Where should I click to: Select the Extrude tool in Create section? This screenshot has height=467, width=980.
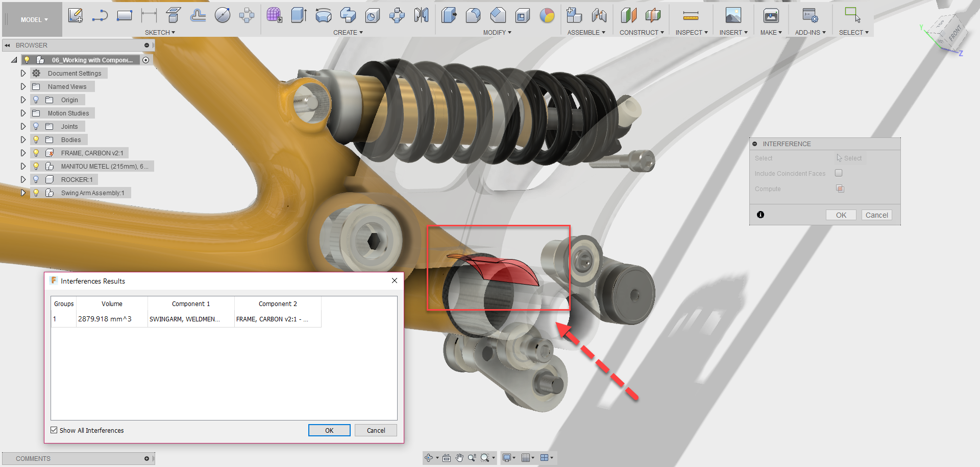(x=299, y=15)
